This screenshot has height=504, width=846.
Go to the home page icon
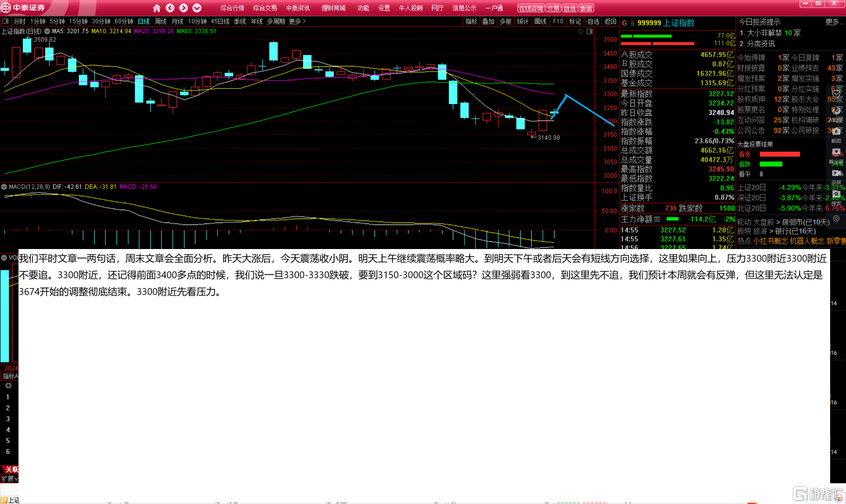click(x=156, y=8)
